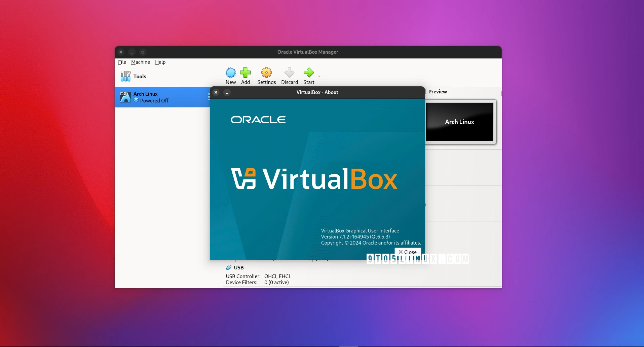Click the Tools screwdriver-and-wrench icon
644x347 pixels.
coord(125,76)
